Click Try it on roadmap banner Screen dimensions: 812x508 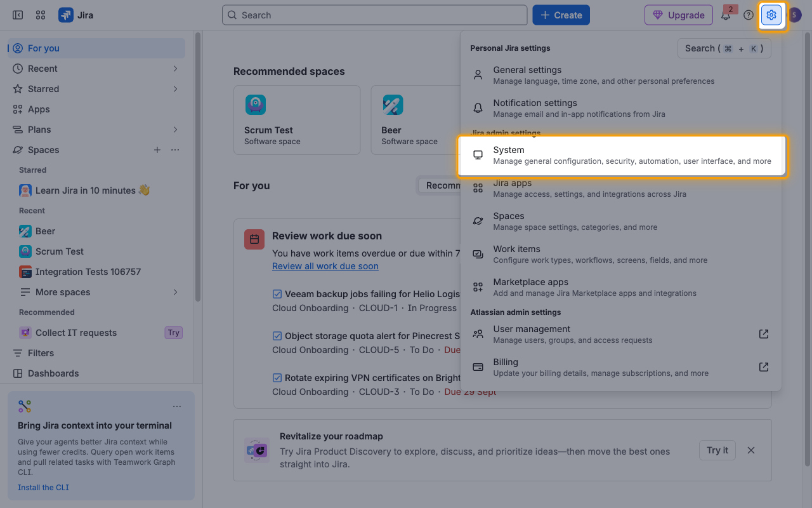click(x=717, y=450)
